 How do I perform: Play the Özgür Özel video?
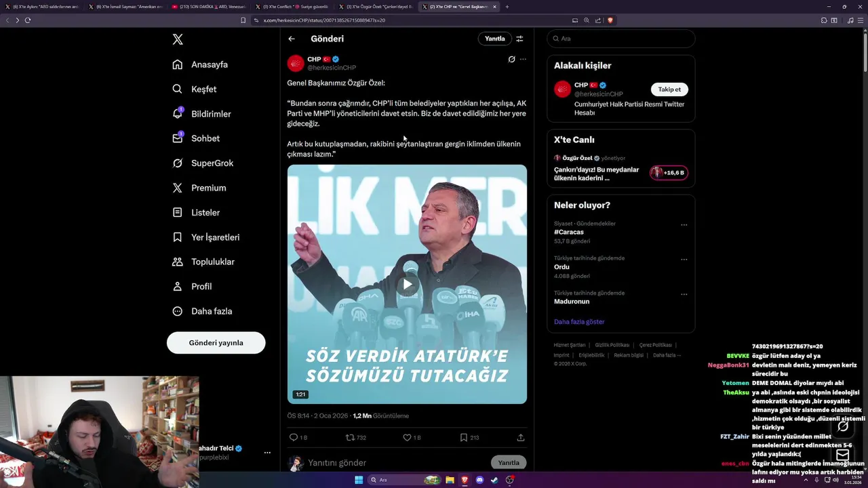tap(407, 284)
